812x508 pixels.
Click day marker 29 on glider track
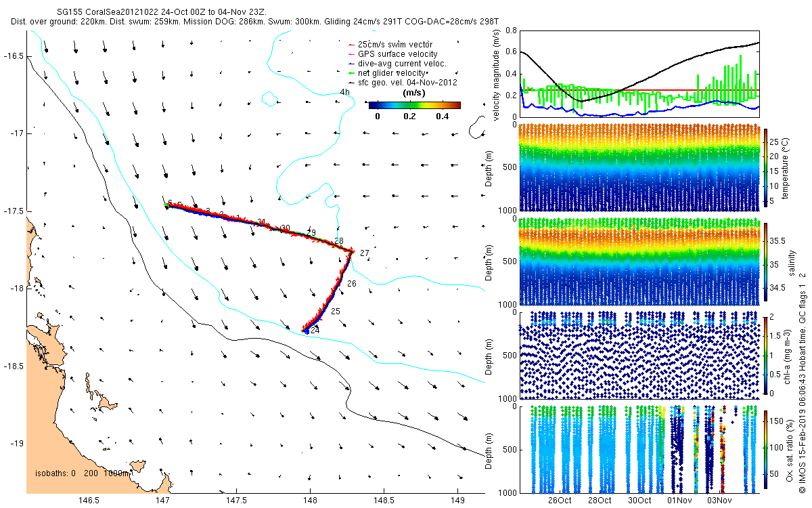coord(311,233)
